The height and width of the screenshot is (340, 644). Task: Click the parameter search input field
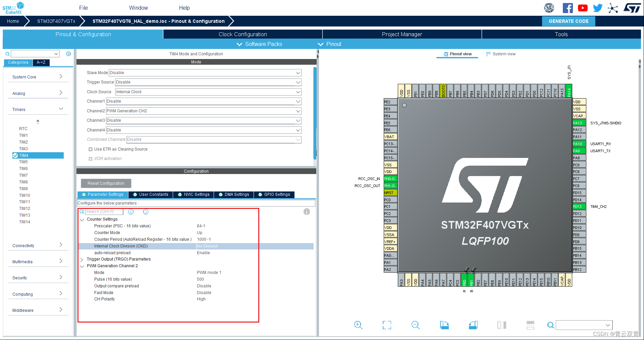[x=104, y=212]
